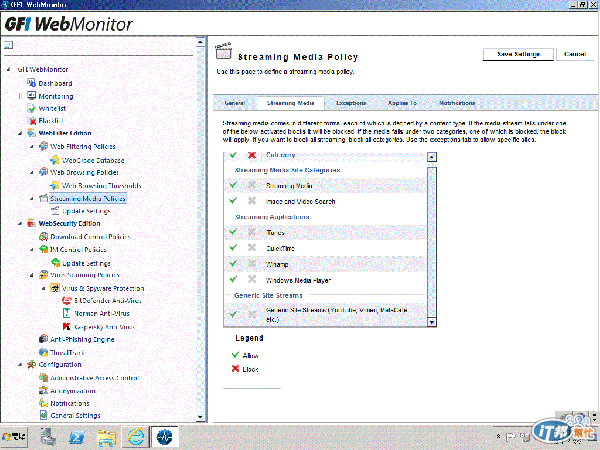Launch PowerShell from taskbar
Viewport: 600px width, 450px height.
point(77,437)
